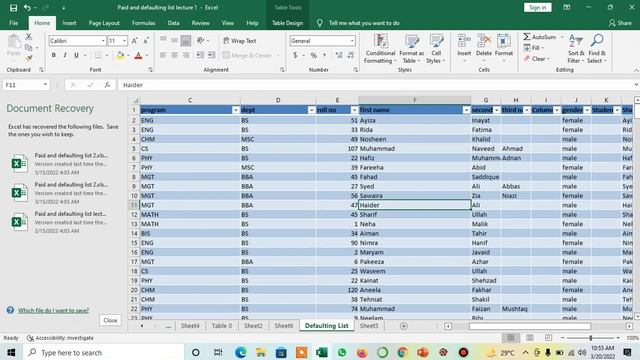
Task: Apply center horizontal alignment
Action: pos(174,55)
